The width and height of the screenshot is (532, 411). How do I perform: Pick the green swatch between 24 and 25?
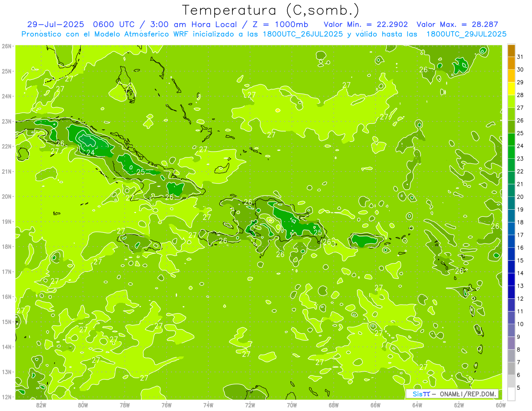pyautogui.click(x=511, y=140)
